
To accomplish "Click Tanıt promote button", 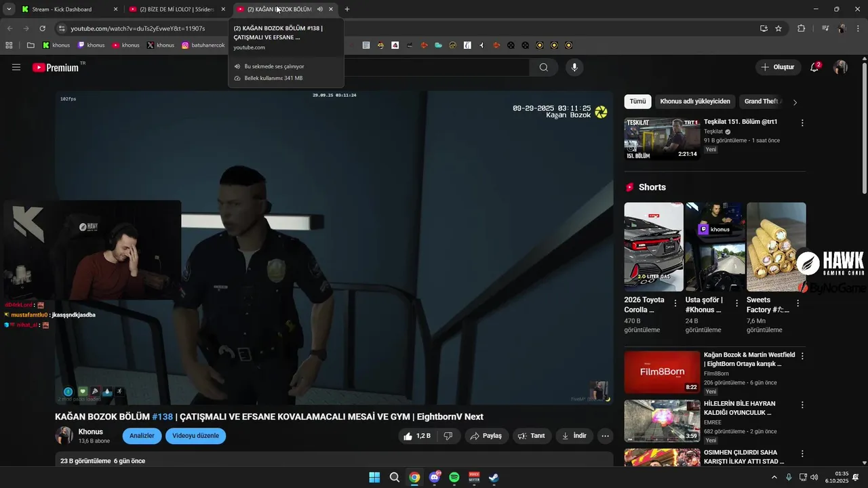I will (x=532, y=436).
